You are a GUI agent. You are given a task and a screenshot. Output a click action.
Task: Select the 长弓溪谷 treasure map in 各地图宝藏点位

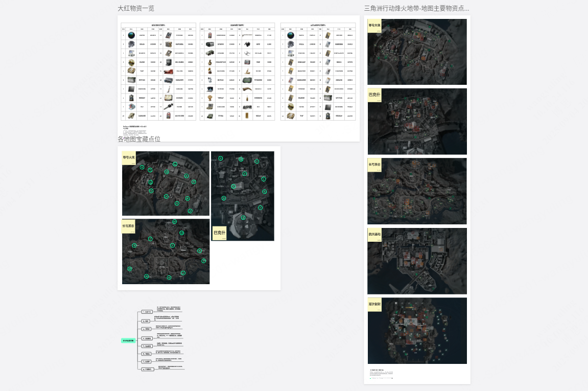pyautogui.click(x=166, y=251)
